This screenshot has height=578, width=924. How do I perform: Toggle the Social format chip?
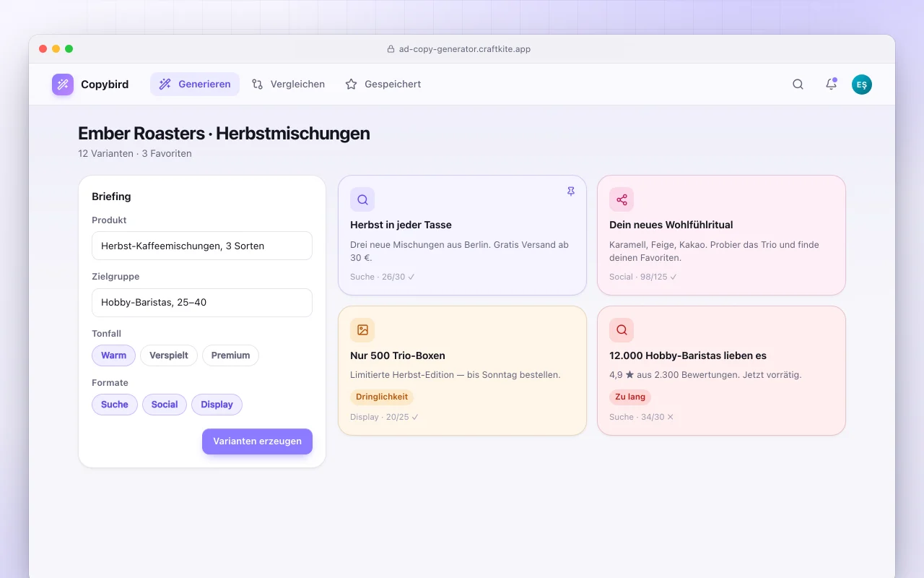[x=165, y=405]
